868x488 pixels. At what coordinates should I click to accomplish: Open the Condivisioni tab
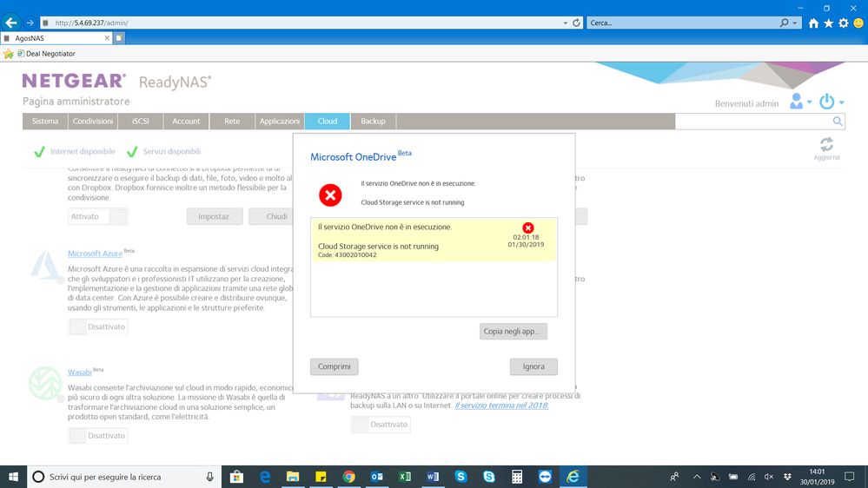92,122
